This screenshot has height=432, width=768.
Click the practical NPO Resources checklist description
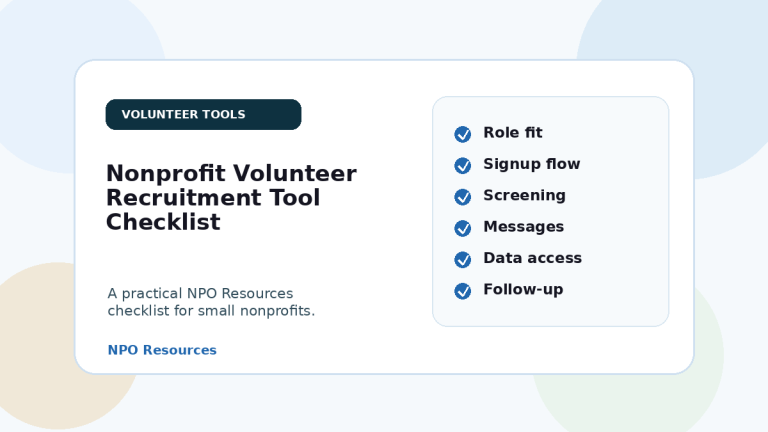211,302
